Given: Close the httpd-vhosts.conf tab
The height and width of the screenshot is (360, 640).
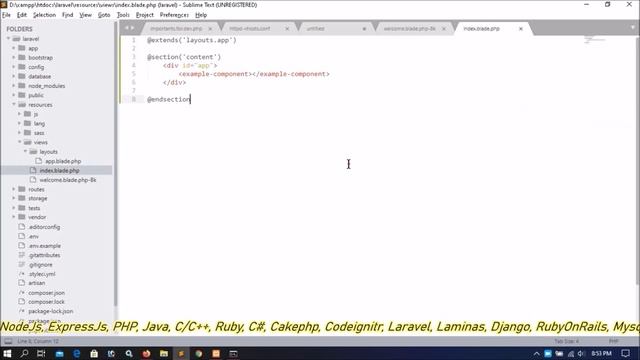Looking at the screenshot, I should click(287, 29).
